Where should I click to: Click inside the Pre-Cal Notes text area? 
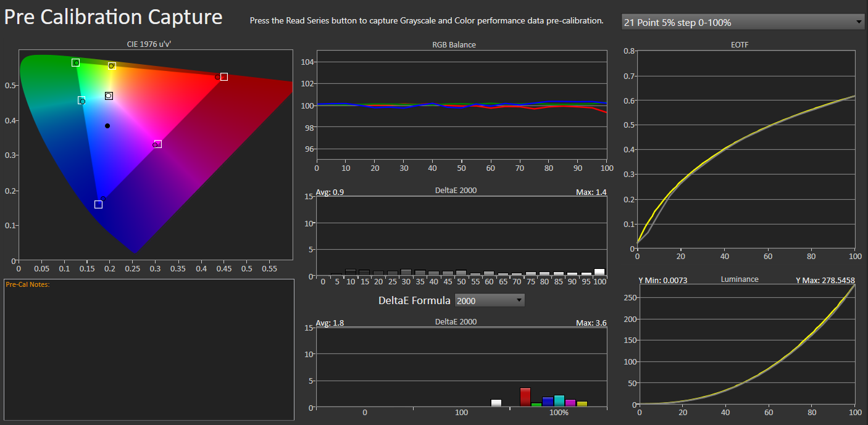(x=149, y=352)
